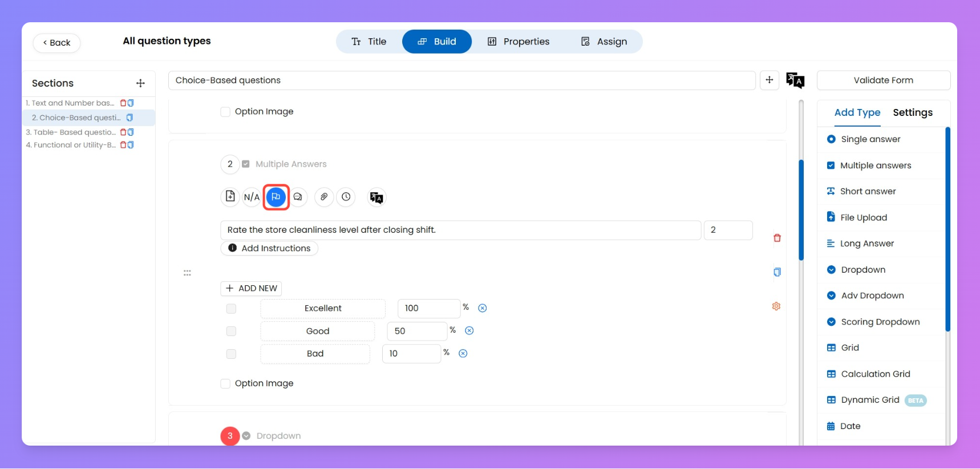Edit the section title Choice-Based questions

pyautogui.click(x=462, y=80)
